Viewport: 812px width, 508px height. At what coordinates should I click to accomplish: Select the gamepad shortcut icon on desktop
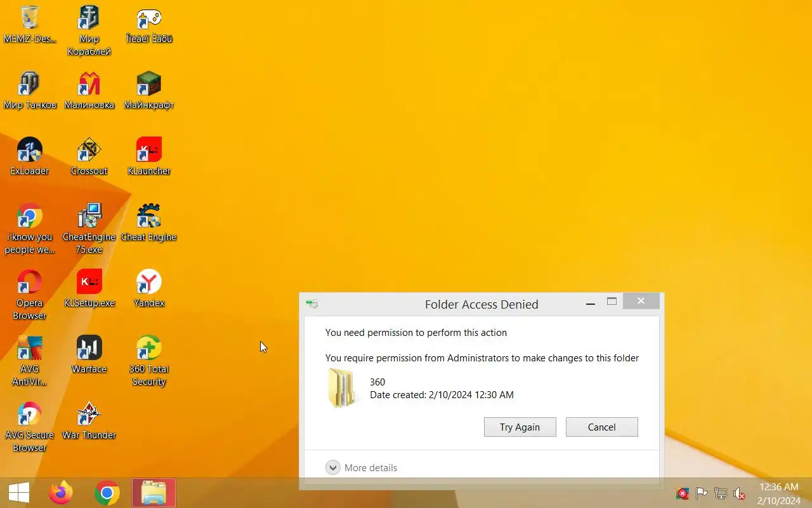(x=148, y=25)
